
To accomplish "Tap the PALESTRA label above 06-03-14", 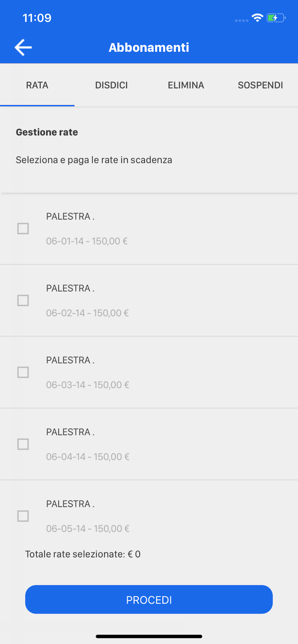I will tap(70, 360).
